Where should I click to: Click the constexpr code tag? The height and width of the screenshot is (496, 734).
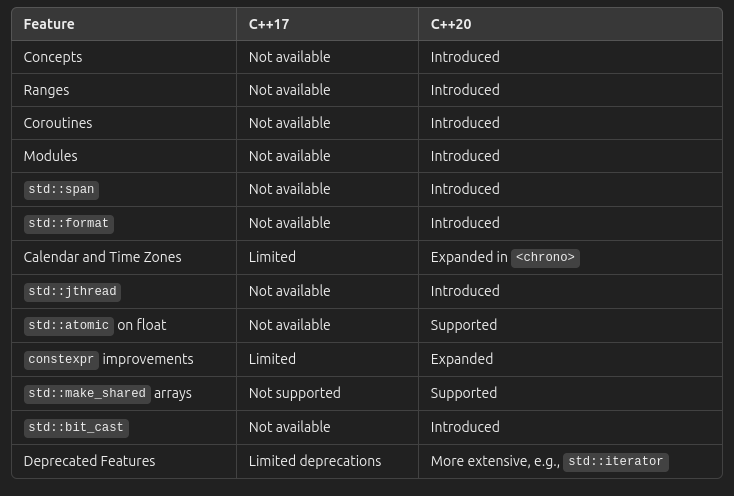point(61,360)
